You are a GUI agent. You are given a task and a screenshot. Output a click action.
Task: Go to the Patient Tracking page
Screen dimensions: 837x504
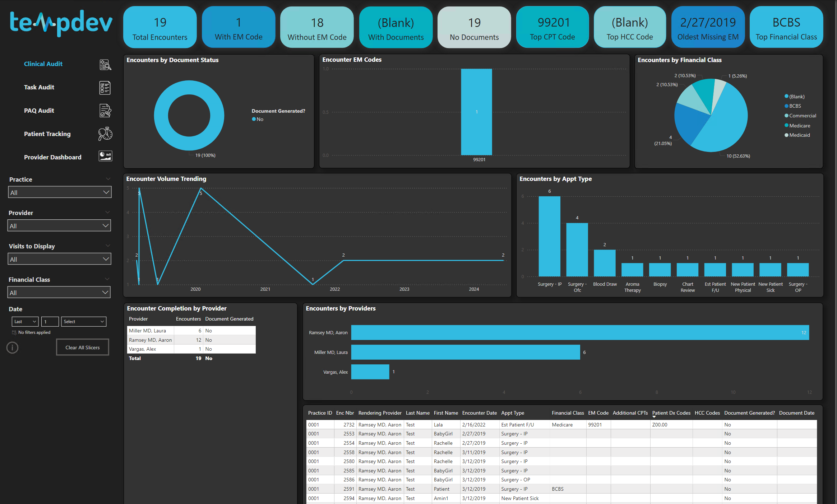click(47, 134)
